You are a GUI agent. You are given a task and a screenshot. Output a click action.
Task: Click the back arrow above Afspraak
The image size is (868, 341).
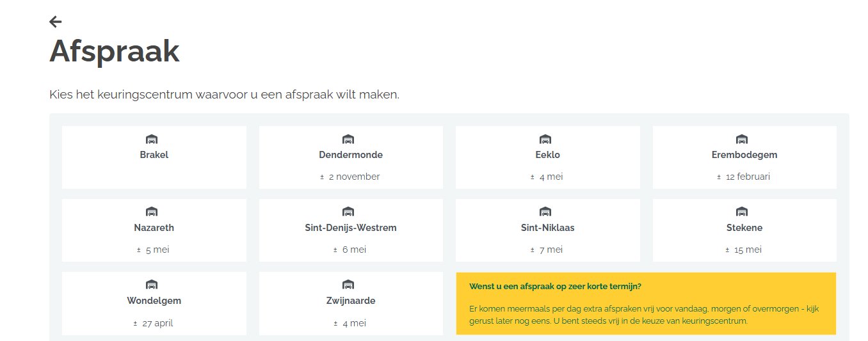tap(56, 22)
